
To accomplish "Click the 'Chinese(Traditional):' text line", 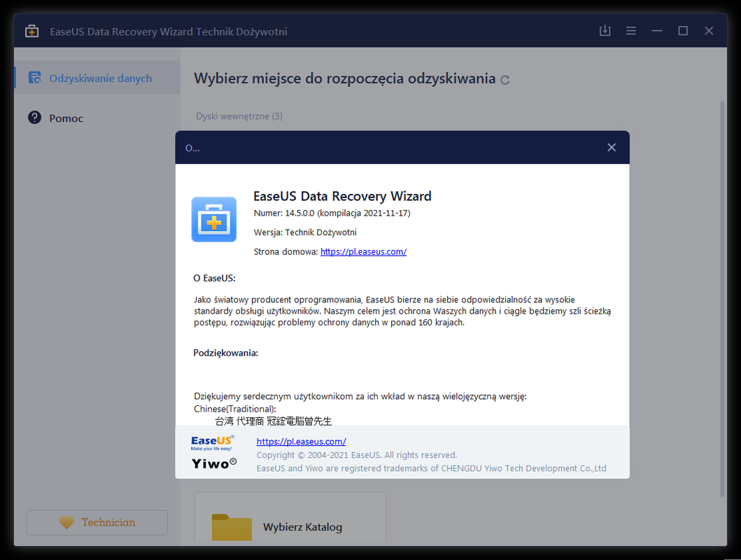I will tap(235, 409).
